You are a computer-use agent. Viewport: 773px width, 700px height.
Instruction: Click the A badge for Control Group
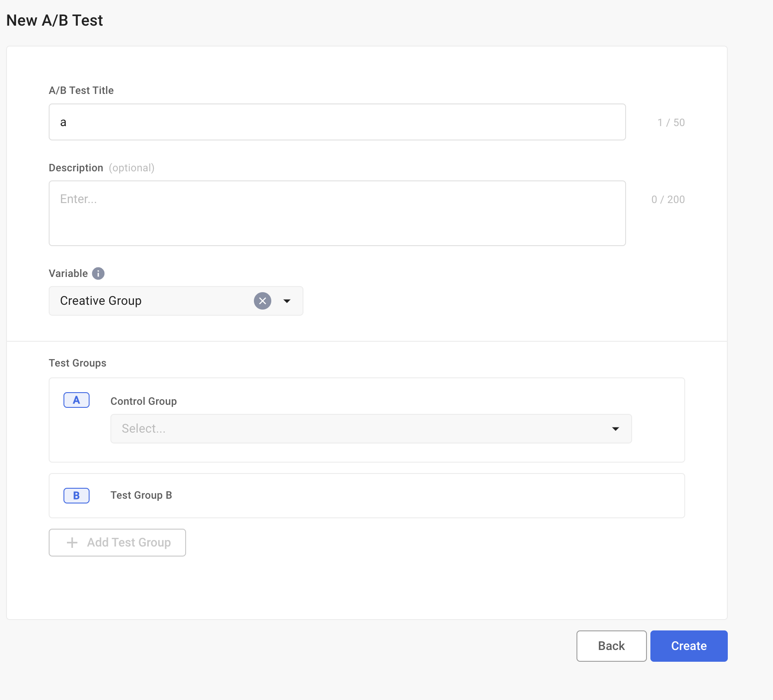tap(77, 400)
